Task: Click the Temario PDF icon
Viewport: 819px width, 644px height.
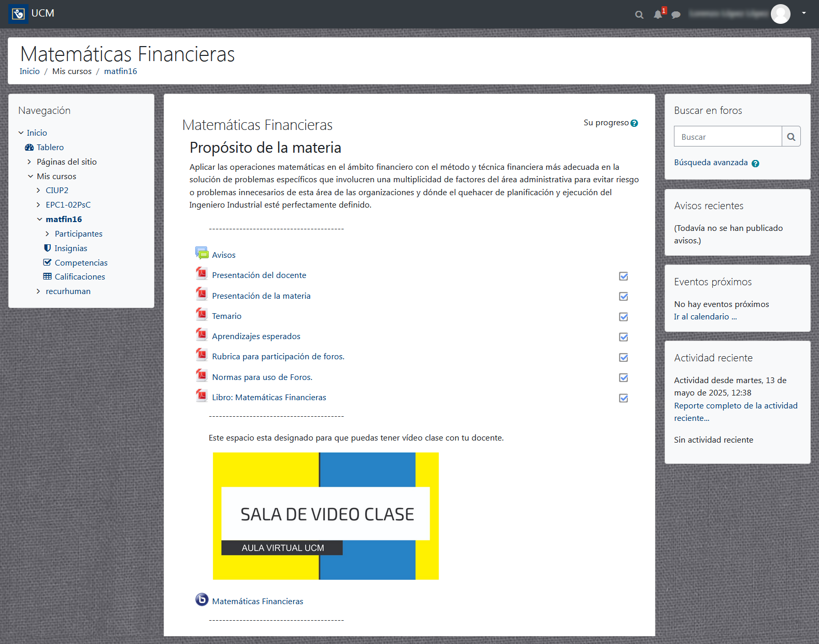Action: 202,314
